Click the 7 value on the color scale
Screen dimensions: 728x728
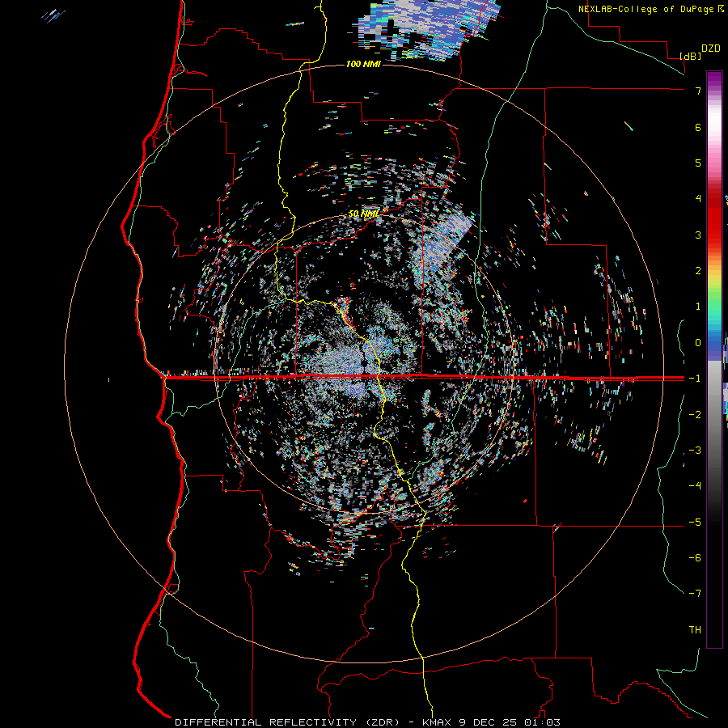698,91
